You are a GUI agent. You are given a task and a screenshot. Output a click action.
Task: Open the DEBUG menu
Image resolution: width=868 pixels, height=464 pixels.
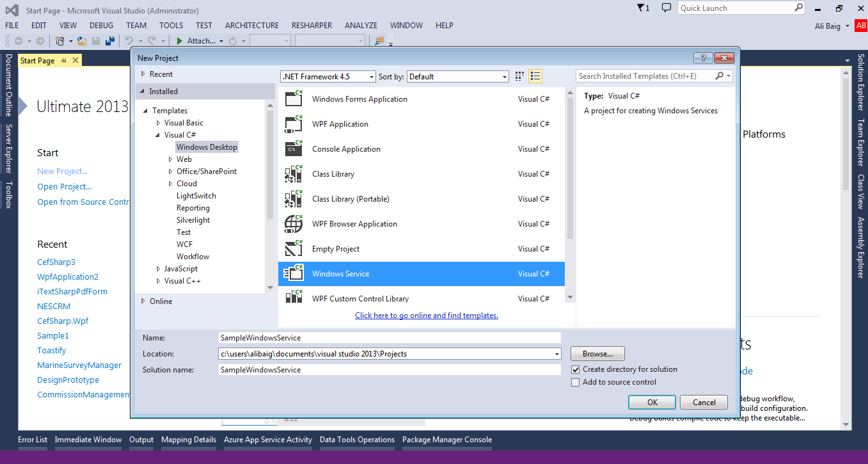coord(101,26)
